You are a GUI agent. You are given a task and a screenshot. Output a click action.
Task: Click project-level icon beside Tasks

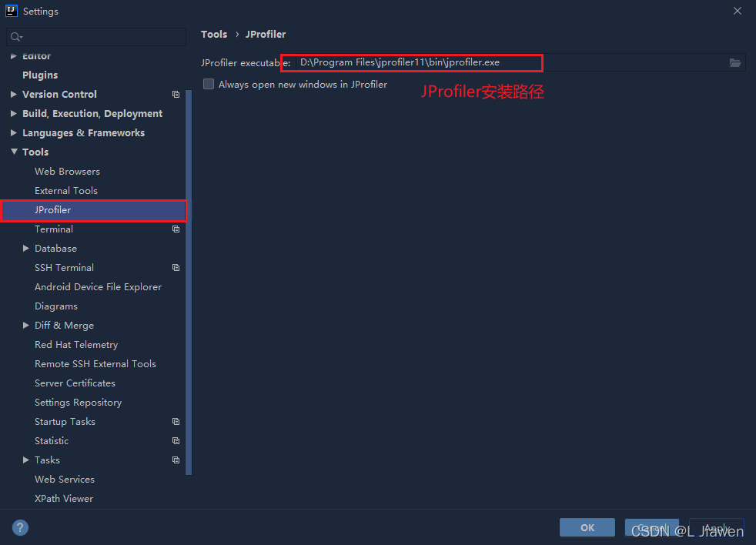pyautogui.click(x=176, y=460)
